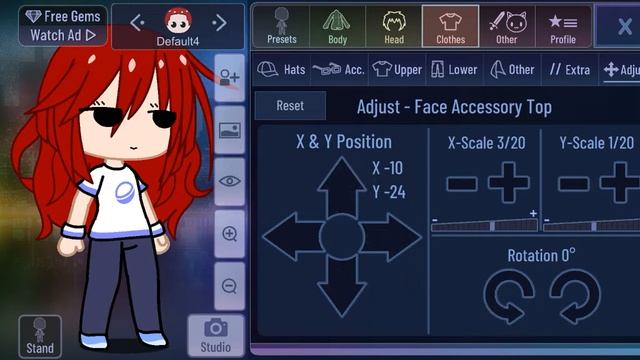640x360 pixels.
Task: Switch to the Other cape subcategory
Action: pos(512,69)
